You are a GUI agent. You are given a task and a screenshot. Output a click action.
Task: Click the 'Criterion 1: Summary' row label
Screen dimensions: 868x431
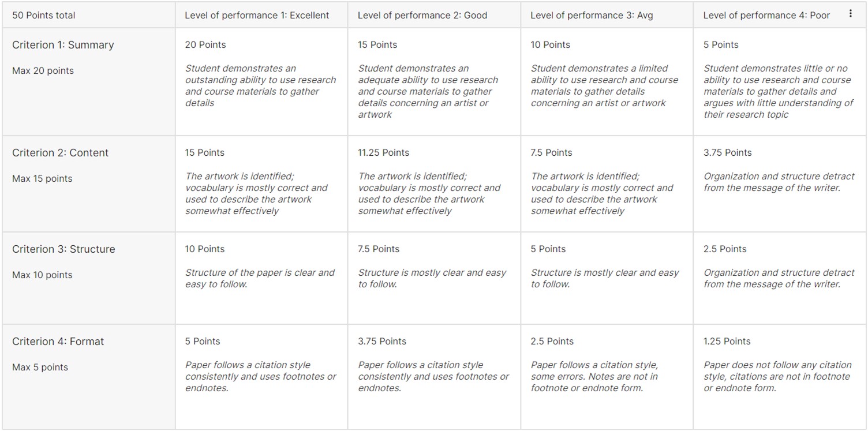(62, 44)
